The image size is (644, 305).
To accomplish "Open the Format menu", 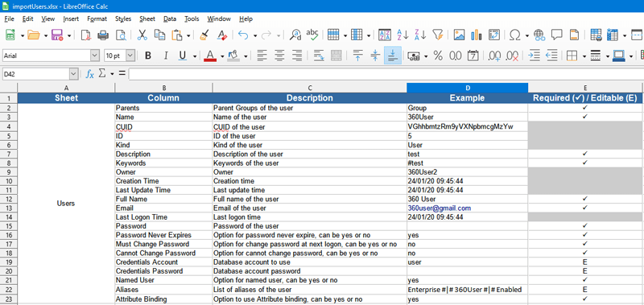I will (97, 19).
